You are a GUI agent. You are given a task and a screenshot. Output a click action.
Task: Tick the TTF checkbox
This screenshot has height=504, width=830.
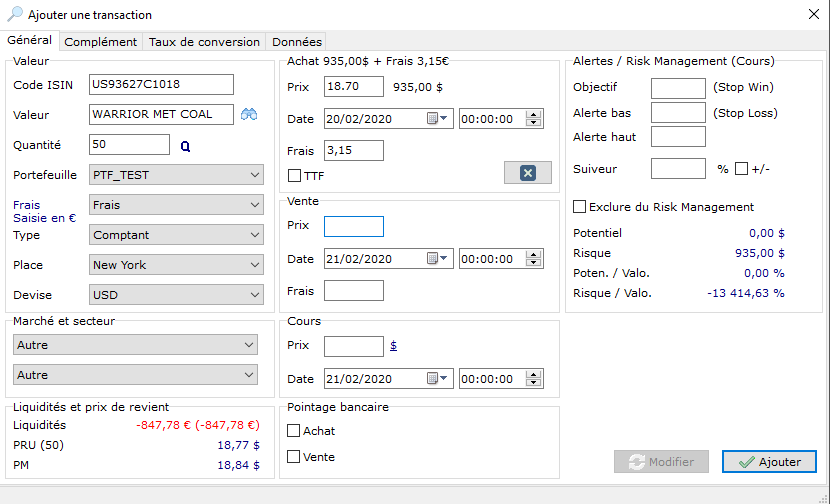pos(294,175)
